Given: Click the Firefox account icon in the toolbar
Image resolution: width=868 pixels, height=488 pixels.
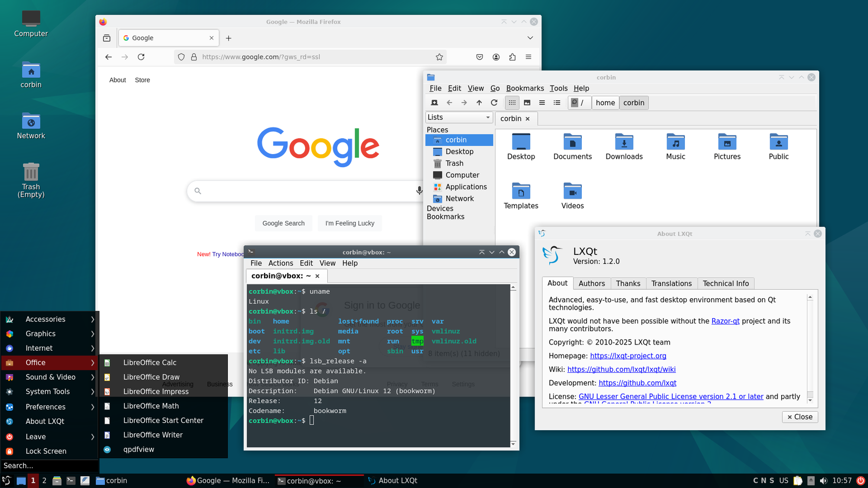Looking at the screenshot, I should click(x=496, y=57).
